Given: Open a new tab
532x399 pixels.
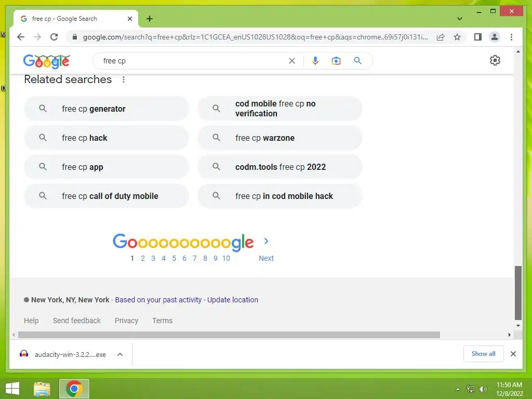Looking at the screenshot, I should (x=149, y=19).
